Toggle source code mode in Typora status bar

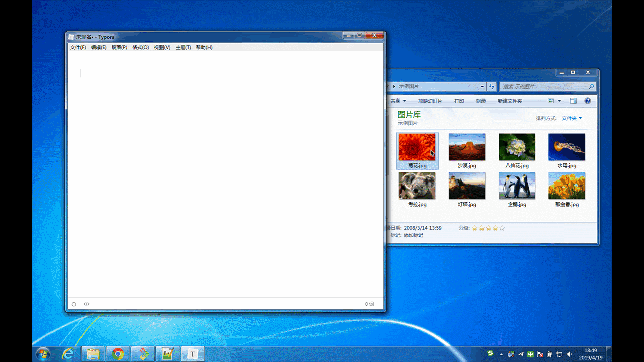click(x=86, y=304)
